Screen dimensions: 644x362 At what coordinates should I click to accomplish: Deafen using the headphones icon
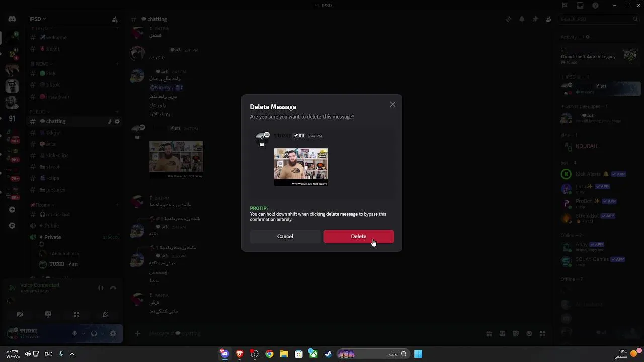tap(94, 333)
